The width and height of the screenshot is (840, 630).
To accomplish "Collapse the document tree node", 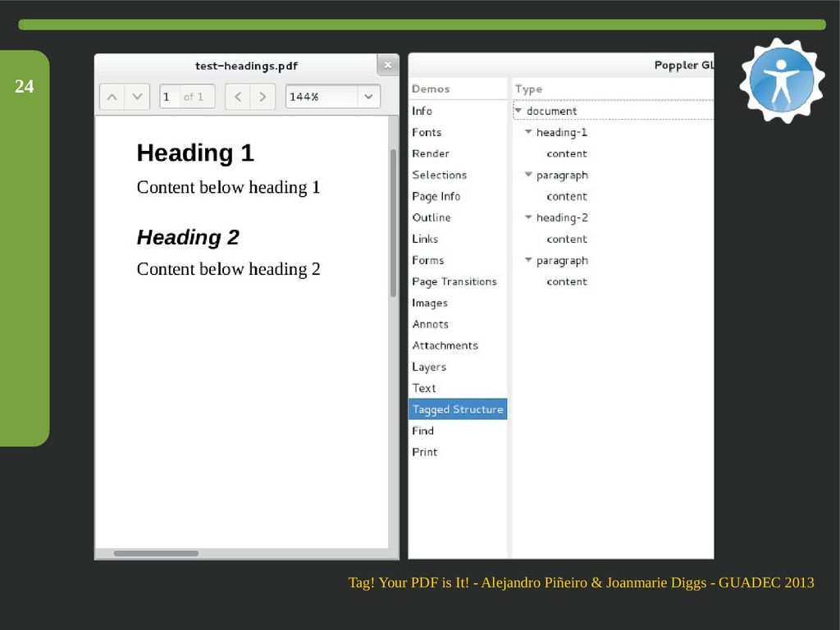I will point(518,111).
